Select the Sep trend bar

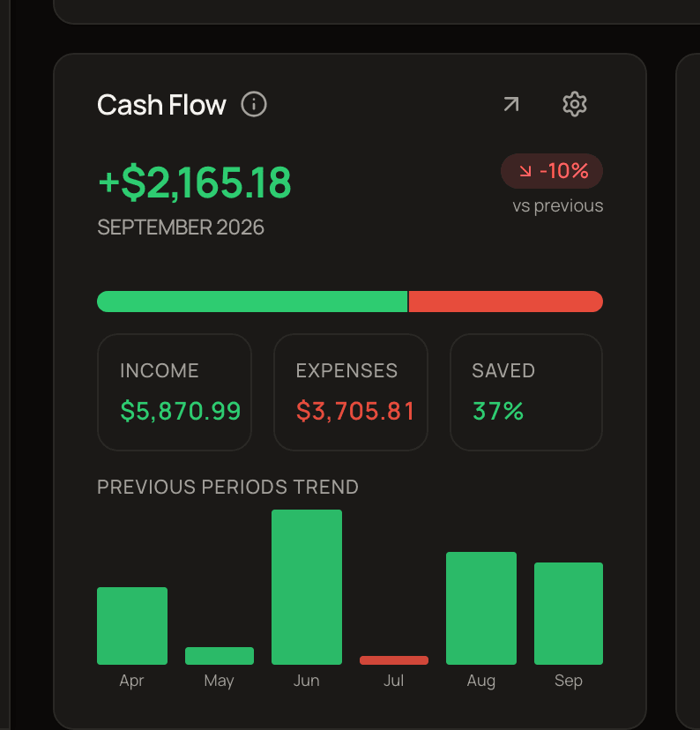569,614
